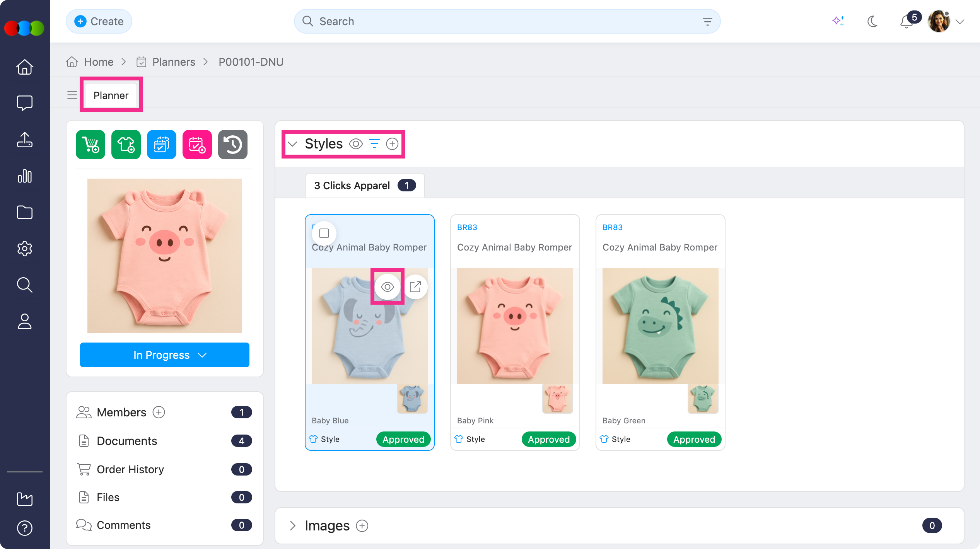Check the Baby Blue romper card checkbox
The height and width of the screenshot is (549, 980).
[x=324, y=233]
